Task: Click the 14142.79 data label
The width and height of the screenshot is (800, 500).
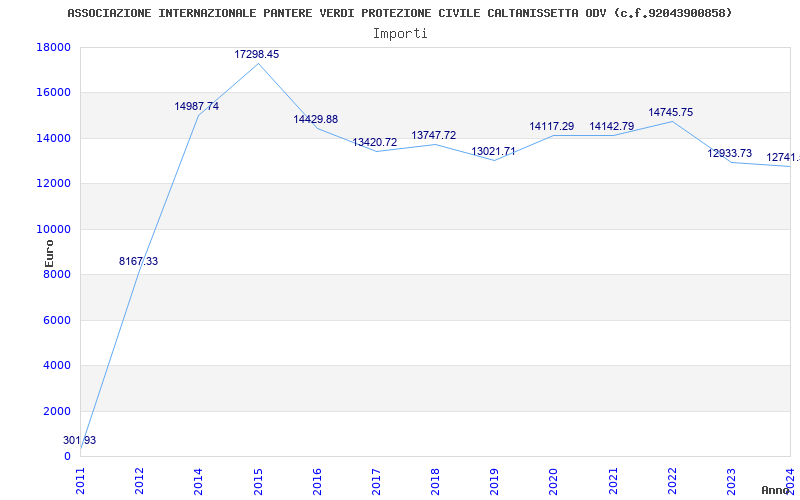Action: 612,126
